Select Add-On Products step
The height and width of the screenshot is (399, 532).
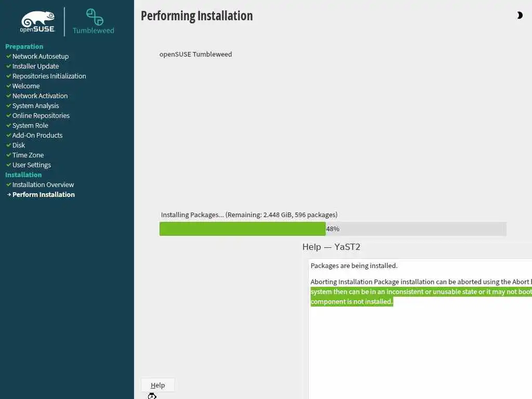[x=37, y=135]
